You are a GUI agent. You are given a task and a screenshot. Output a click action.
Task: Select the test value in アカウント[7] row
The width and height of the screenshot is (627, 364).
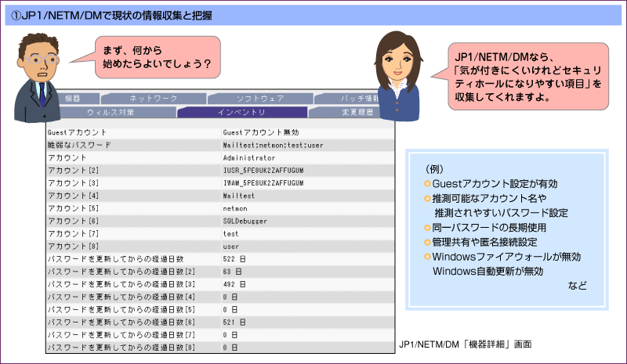tap(230, 234)
